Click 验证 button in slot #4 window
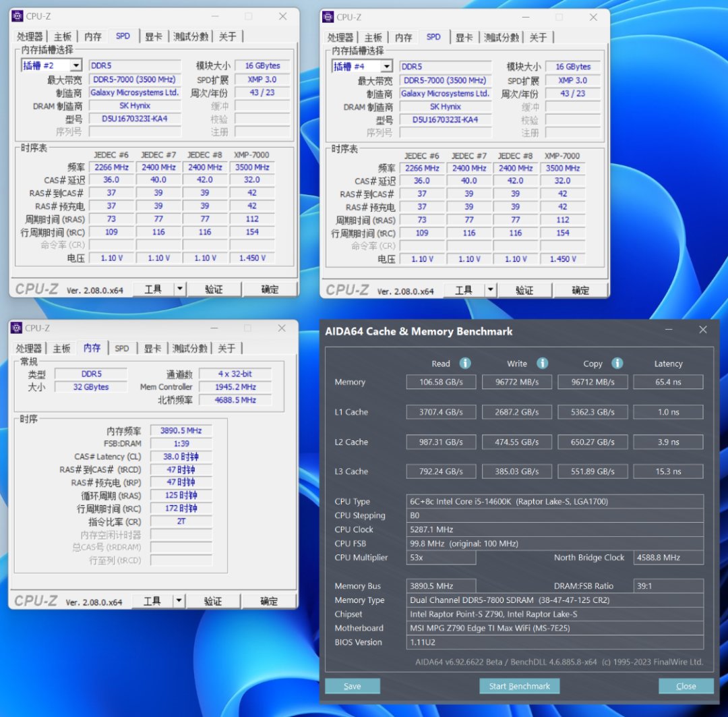The width and height of the screenshot is (728, 717). tap(524, 290)
